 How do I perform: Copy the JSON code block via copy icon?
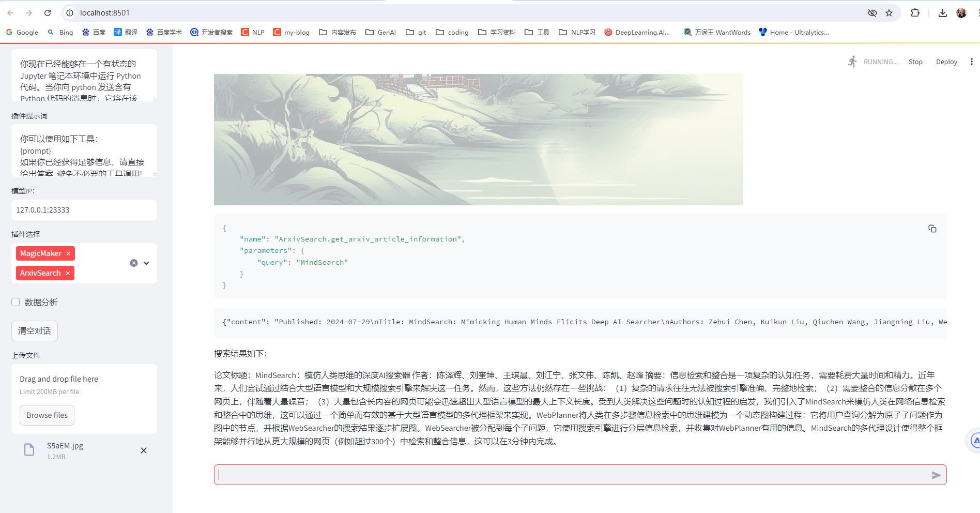click(x=932, y=229)
